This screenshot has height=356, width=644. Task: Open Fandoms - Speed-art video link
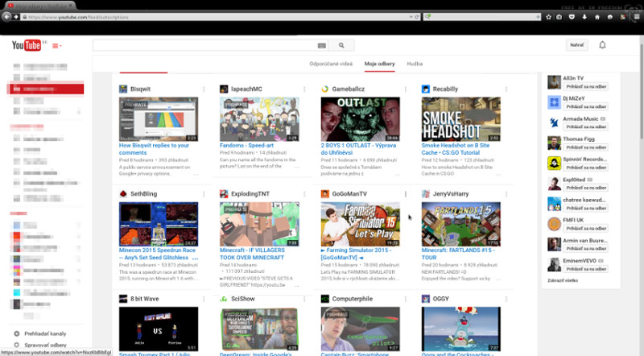tap(246, 146)
